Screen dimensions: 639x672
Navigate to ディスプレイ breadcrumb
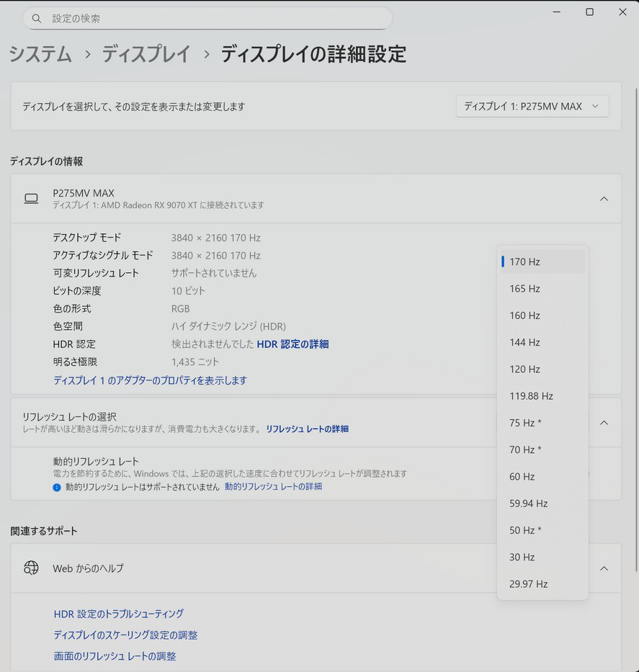tap(146, 54)
